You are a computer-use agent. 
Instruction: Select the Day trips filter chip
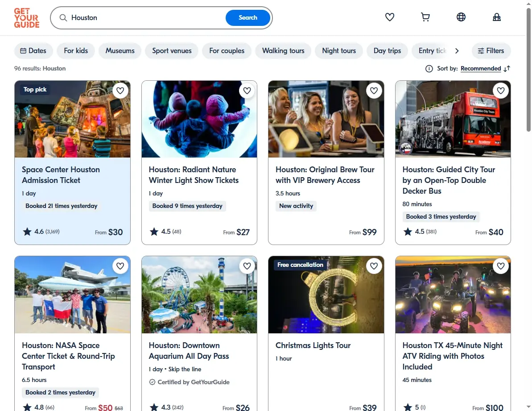387,51
